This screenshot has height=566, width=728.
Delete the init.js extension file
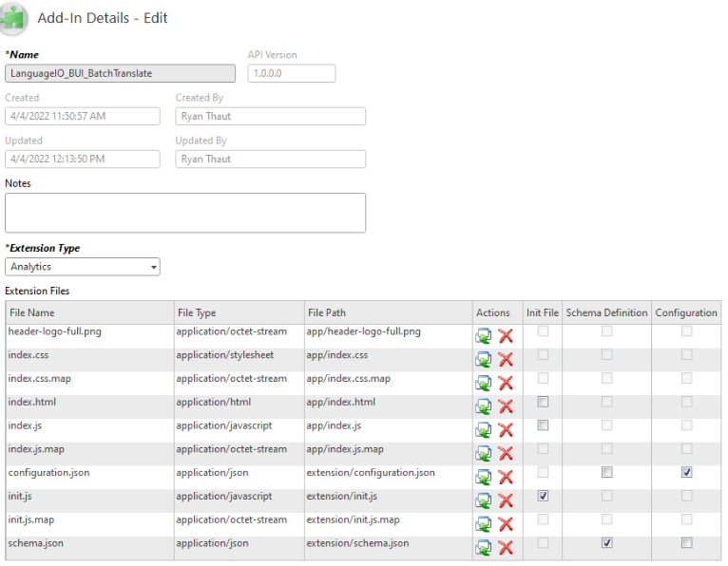click(x=506, y=500)
